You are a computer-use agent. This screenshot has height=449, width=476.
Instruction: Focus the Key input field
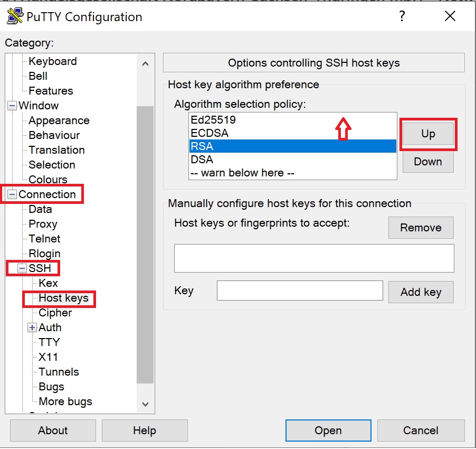coord(300,291)
